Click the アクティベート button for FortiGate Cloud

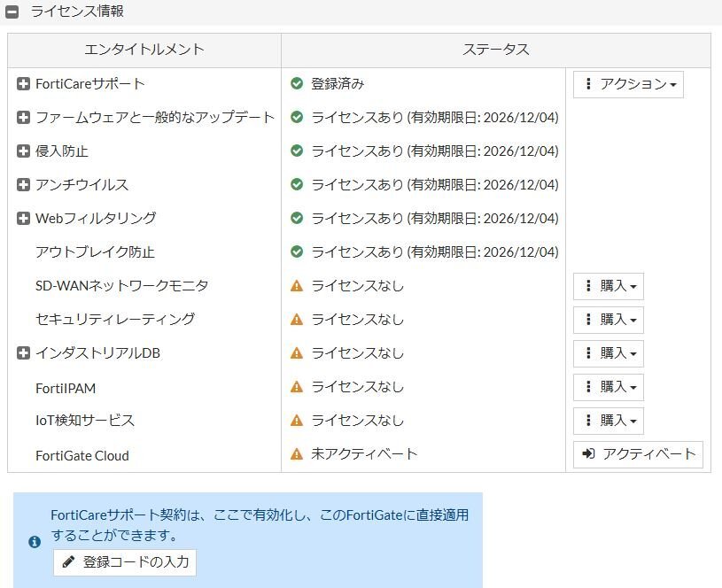(x=638, y=453)
